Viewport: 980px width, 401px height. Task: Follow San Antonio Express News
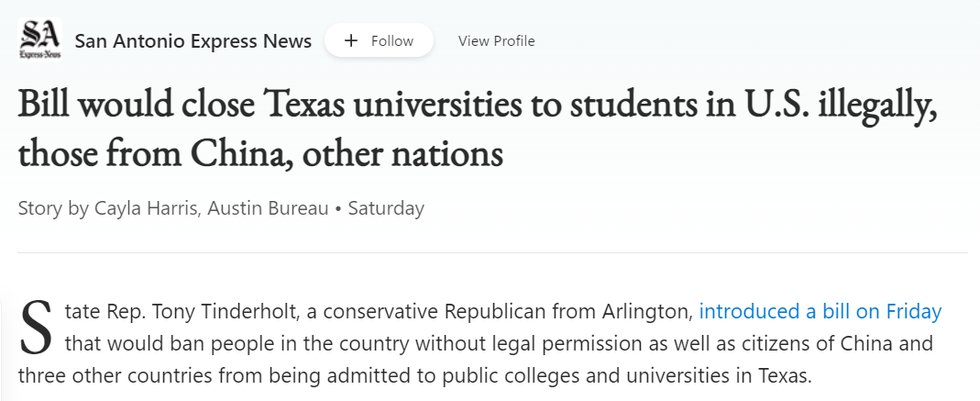click(x=379, y=40)
